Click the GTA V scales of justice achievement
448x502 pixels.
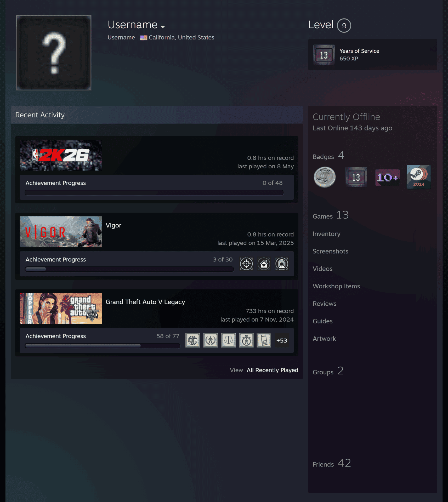tap(228, 340)
